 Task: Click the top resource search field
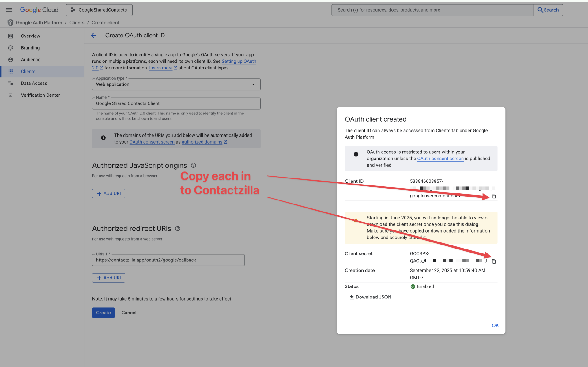point(432,10)
